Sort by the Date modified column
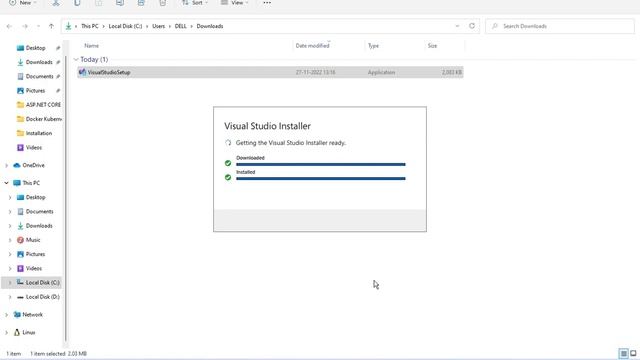 (313, 46)
